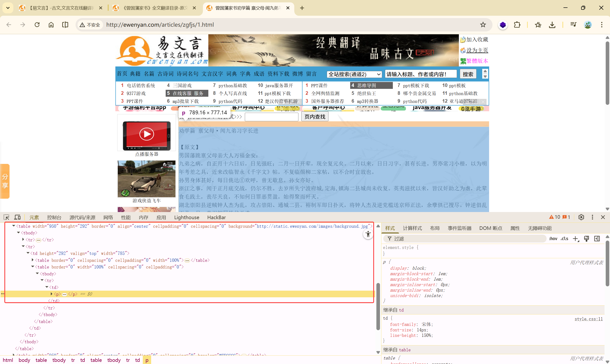Switch to the 控制台 tab
Viewport: 610px width, 364px height.
pyautogui.click(x=54, y=217)
